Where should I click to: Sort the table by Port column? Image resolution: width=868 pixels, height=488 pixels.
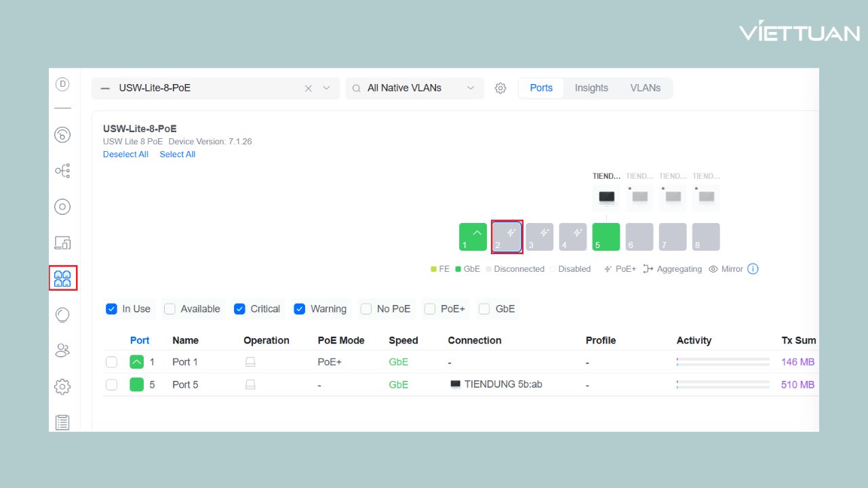140,340
